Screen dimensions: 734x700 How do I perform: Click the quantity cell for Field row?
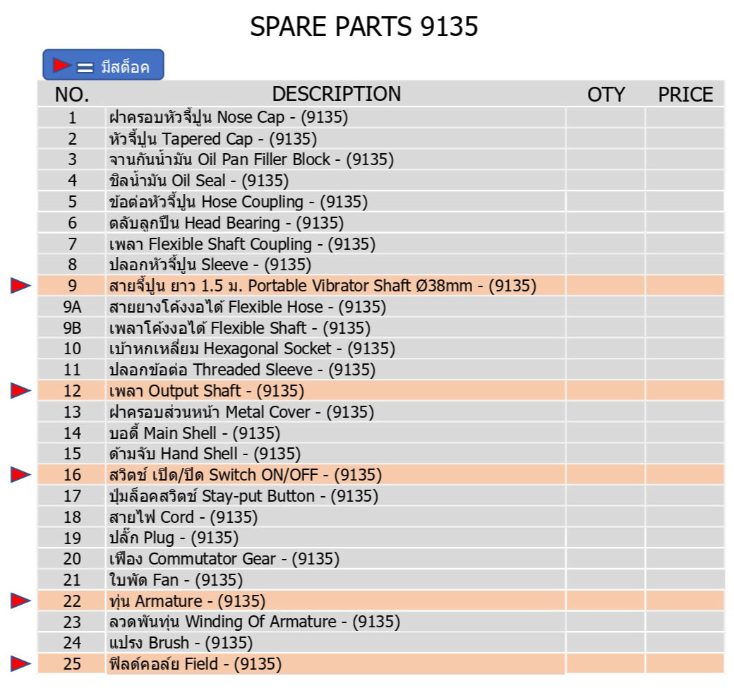605,663
